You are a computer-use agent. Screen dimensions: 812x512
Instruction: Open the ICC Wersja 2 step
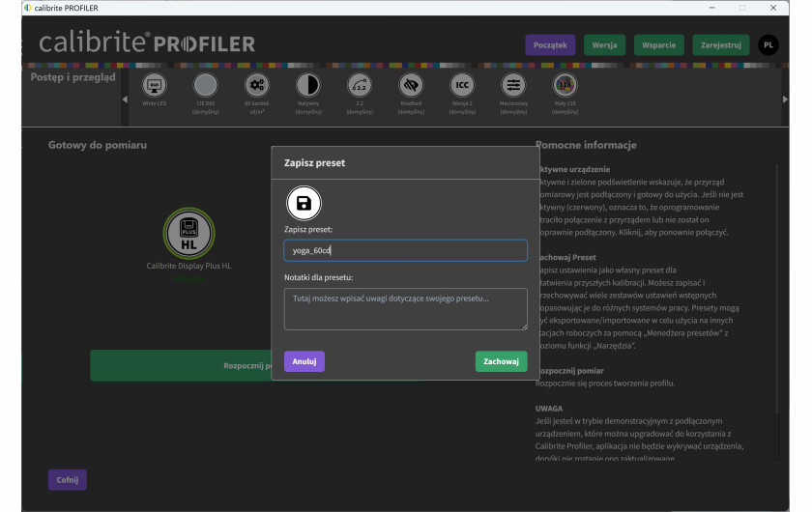tap(462, 85)
